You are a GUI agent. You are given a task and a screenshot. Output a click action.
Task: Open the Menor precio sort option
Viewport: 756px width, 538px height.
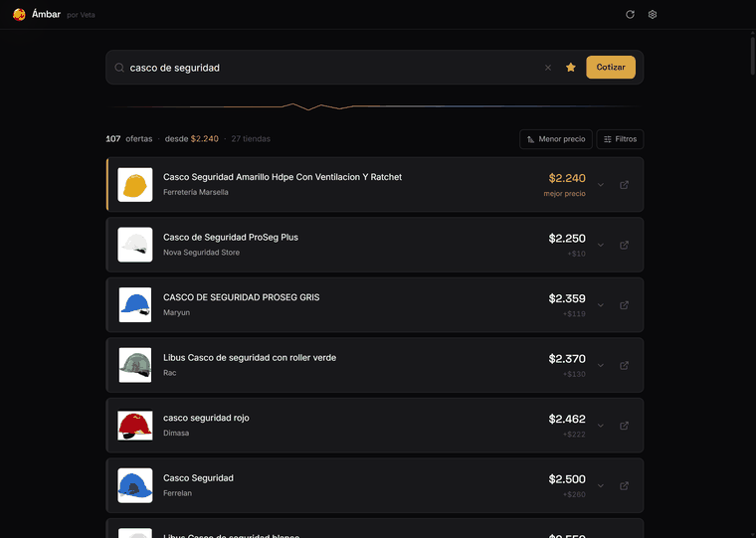(556, 139)
